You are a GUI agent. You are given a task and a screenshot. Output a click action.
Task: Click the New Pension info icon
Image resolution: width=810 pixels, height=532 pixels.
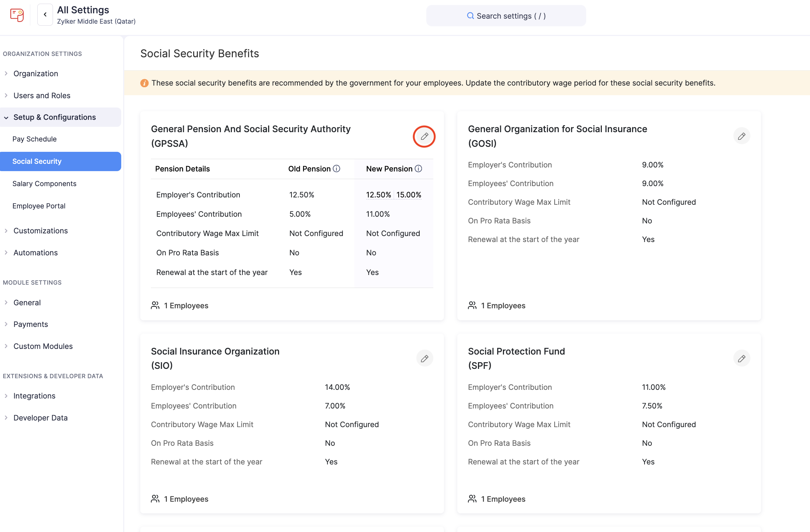[418, 169]
